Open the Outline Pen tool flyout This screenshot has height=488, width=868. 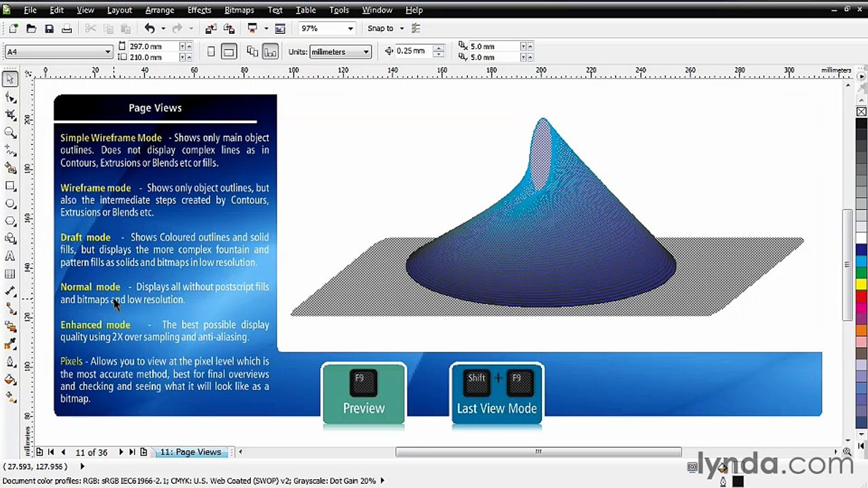10,361
